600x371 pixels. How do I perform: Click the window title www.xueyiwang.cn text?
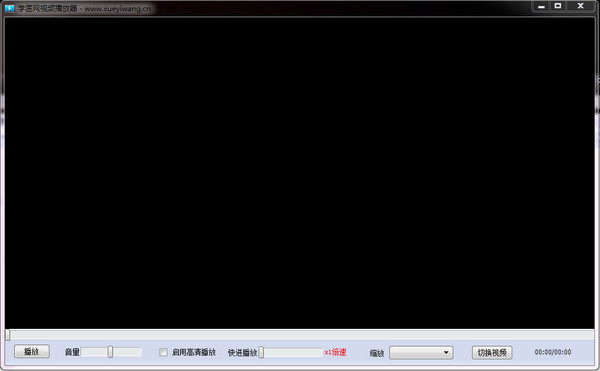pos(117,8)
